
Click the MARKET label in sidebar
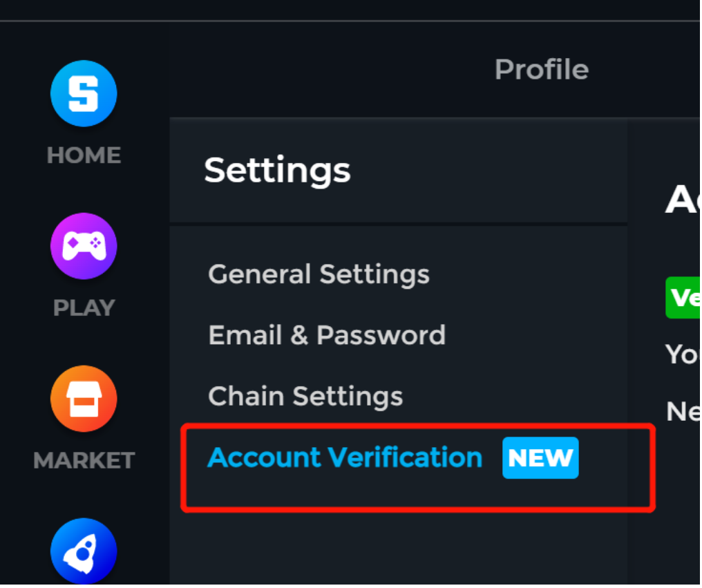(84, 460)
